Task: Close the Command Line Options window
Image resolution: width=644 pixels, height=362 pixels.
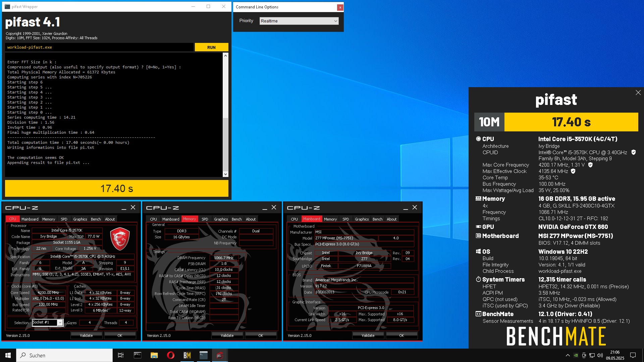Action: (x=340, y=7)
